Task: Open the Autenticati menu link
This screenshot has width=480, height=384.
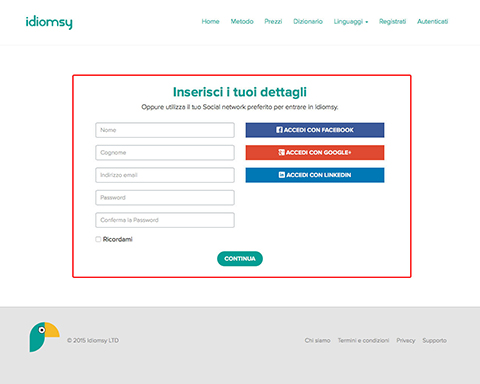Action: pos(432,22)
